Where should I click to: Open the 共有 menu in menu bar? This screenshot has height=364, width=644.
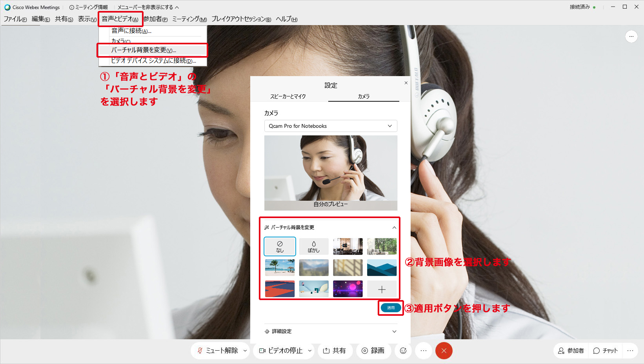[x=64, y=19]
